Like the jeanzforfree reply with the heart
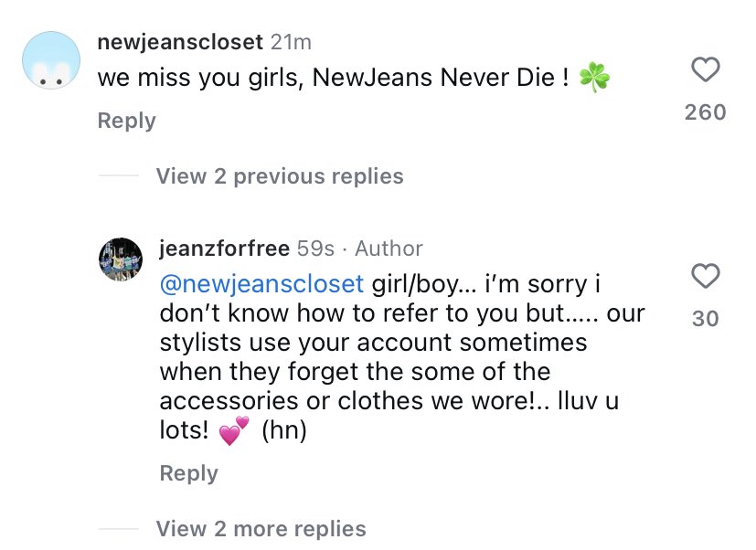The image size is (756, 550). click(x=705, y=276)
